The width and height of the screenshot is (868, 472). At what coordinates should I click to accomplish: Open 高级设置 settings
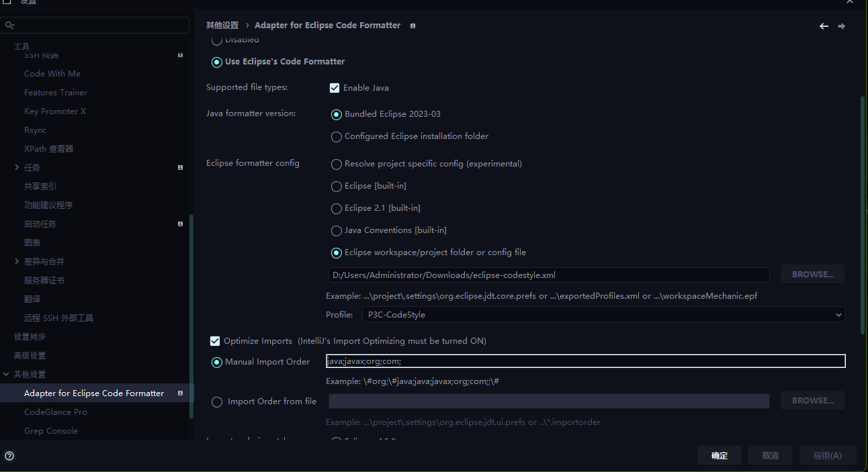coord(30,356)
